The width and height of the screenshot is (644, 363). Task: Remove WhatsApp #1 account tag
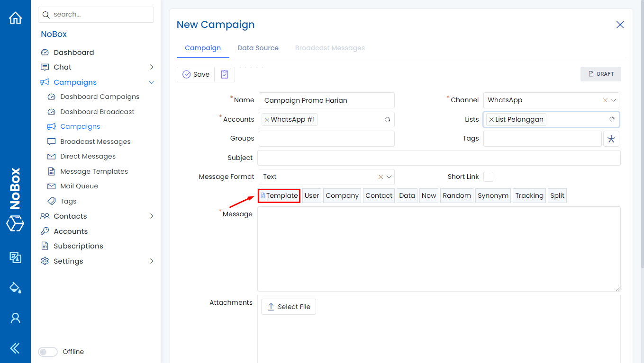267,120
